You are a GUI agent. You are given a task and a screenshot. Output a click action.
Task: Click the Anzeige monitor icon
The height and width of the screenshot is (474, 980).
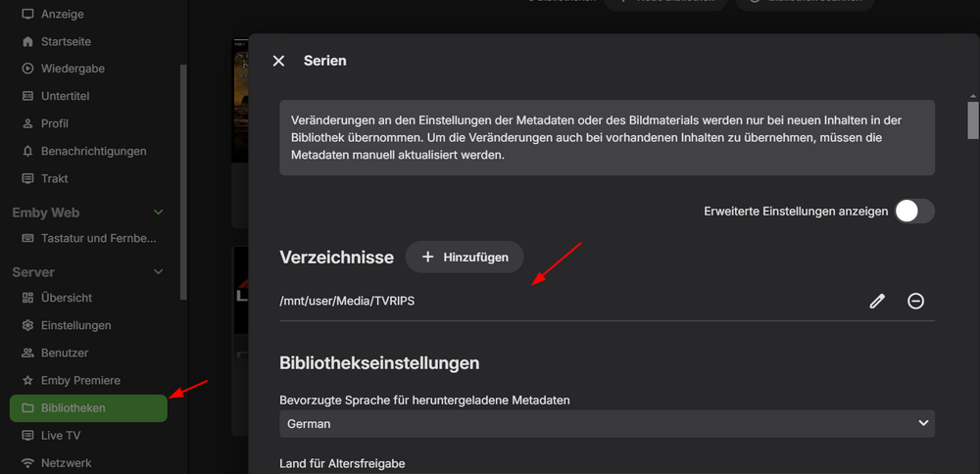click(x=27, y=14)
